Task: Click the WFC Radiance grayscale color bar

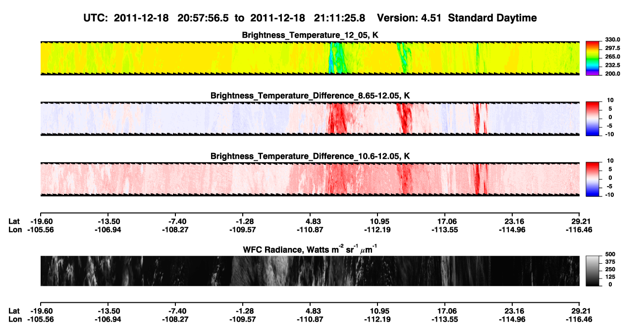Action: (x=592, y=271)
